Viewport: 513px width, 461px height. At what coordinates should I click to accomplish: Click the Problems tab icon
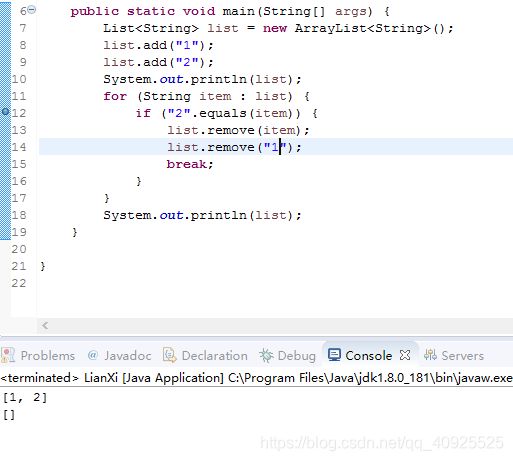pos(8,355)
